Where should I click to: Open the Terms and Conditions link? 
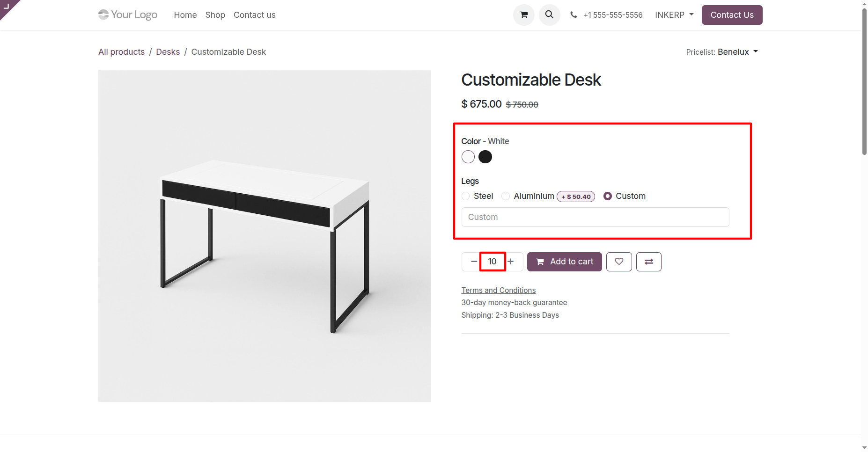click(x=499, y=290)
